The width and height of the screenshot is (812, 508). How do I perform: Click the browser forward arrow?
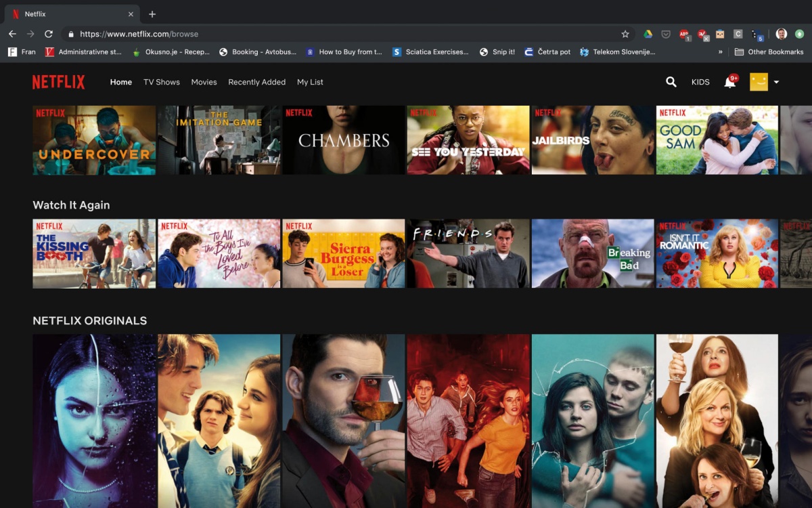[30, 34]
